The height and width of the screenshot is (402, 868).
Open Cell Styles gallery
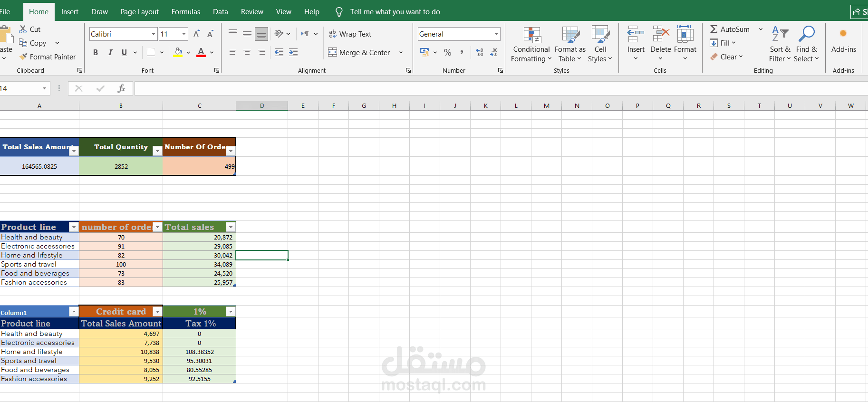pos(600,45)
